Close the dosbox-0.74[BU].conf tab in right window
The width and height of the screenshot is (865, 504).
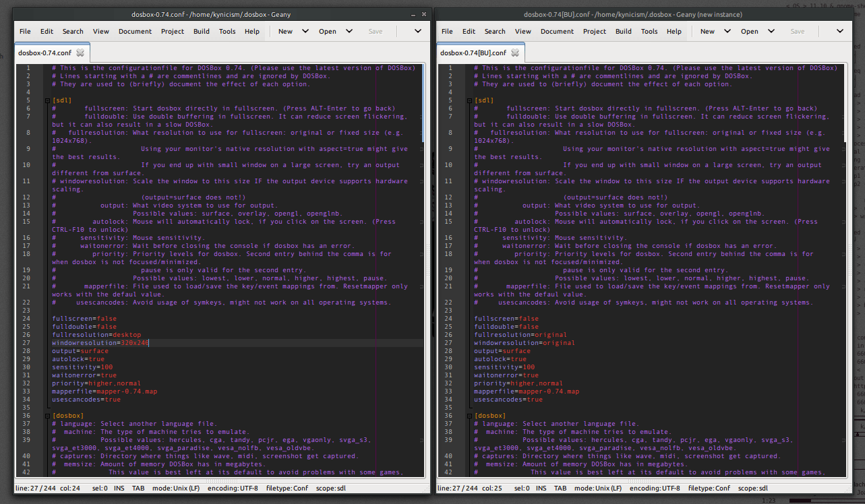point(516,53)
